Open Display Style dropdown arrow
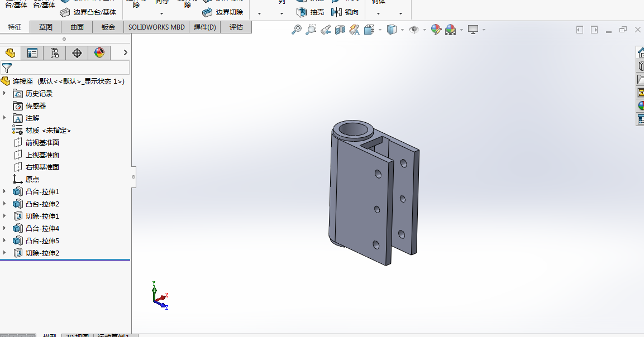This screenshot has width=644, height=337. click(402, 30)
